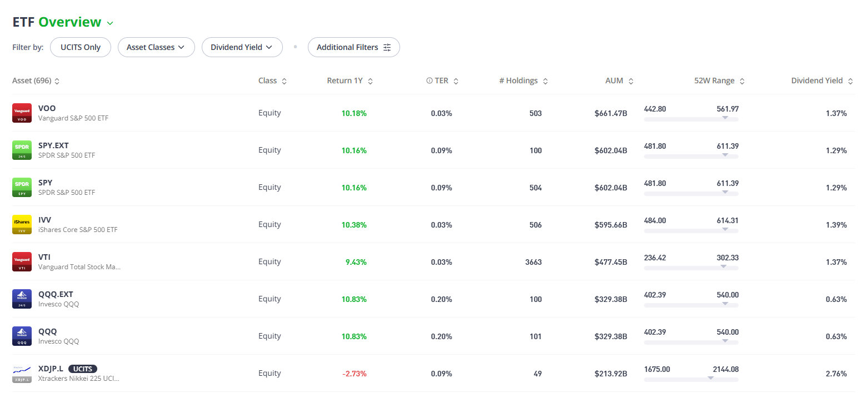868x393 pixels.
Task: Sort by # Holdings column
Action: pos(523,81)
